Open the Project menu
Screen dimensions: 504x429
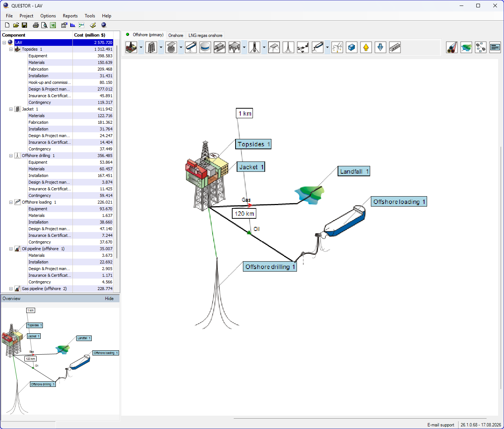point(26,16)
